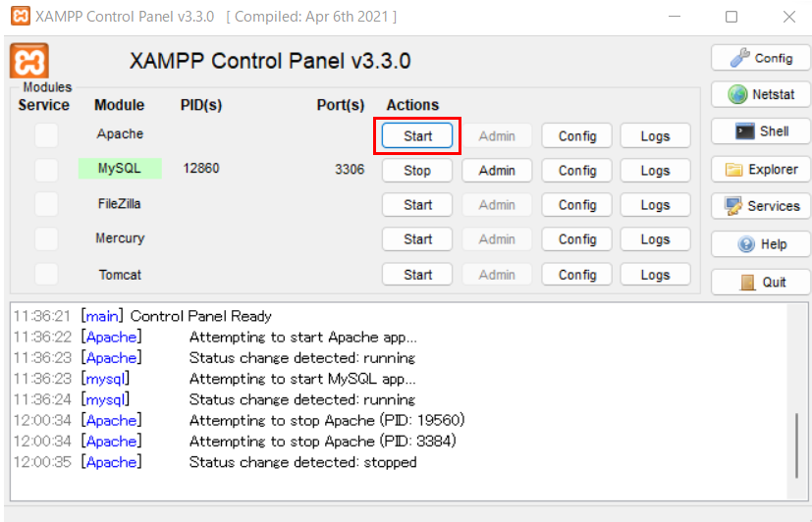
Task: Open MySQL Admin
Action: coord(497,170)
